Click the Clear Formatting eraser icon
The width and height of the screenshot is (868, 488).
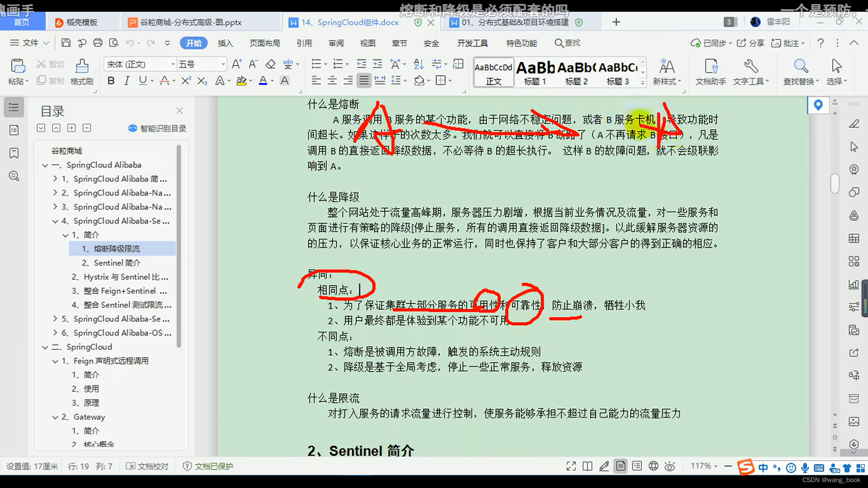270,64
